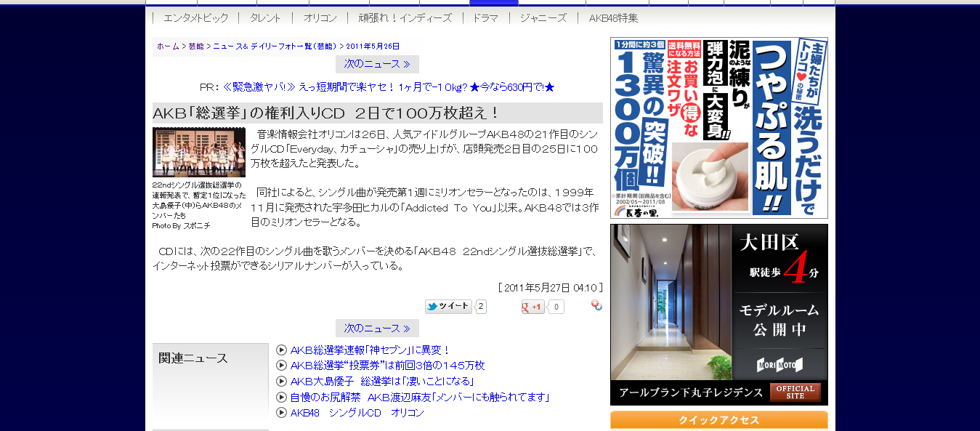The image size is (980, 431).
Task: Open AKB大島優子 総選挙は「凄いことになる」 link
Action: coord(382,381)
